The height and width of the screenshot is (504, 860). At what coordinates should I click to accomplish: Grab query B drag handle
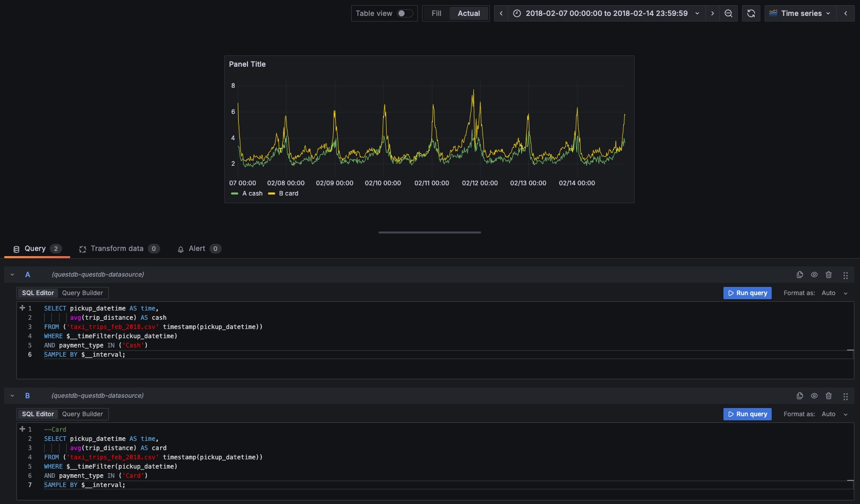tap(846, 396)
